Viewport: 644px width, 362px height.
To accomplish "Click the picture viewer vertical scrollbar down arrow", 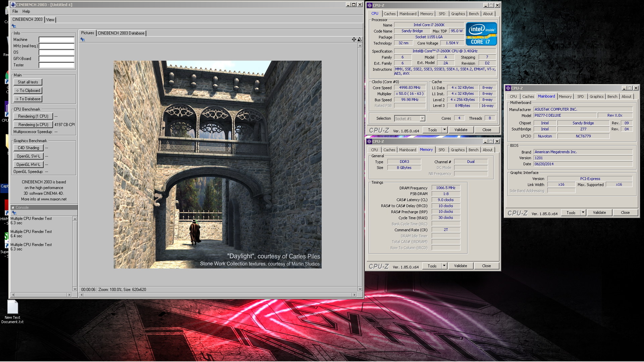I will point(360,289).
